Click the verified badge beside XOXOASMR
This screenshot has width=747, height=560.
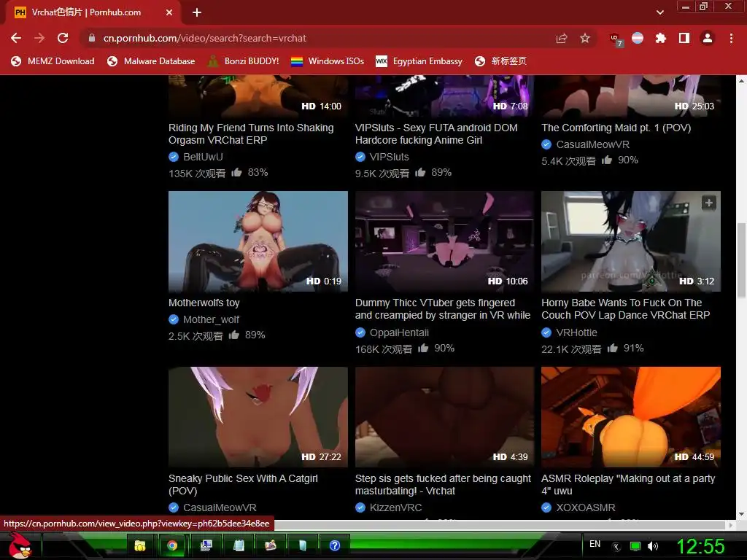coord(546,507)
